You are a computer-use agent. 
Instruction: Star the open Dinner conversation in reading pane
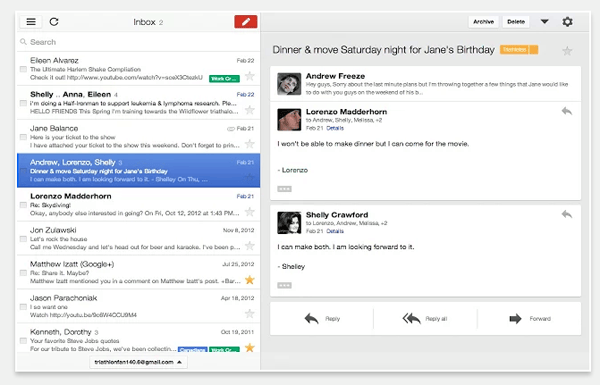567,51
